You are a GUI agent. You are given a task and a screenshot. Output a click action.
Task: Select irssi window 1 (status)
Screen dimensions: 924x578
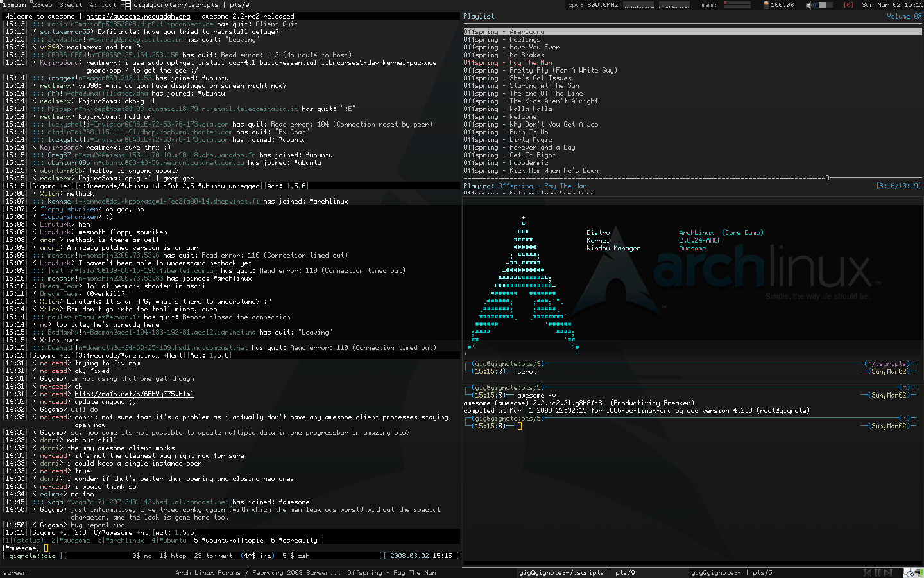click(23, 540)
